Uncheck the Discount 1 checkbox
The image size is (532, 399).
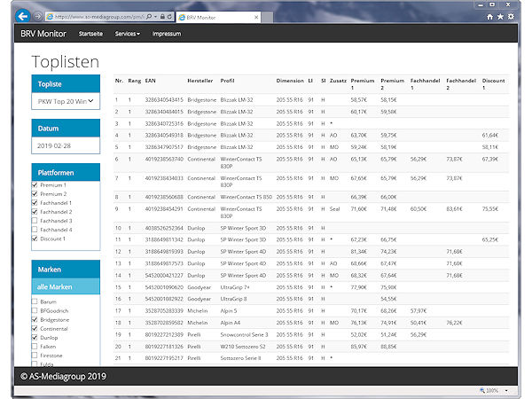[x=35, y=239]
